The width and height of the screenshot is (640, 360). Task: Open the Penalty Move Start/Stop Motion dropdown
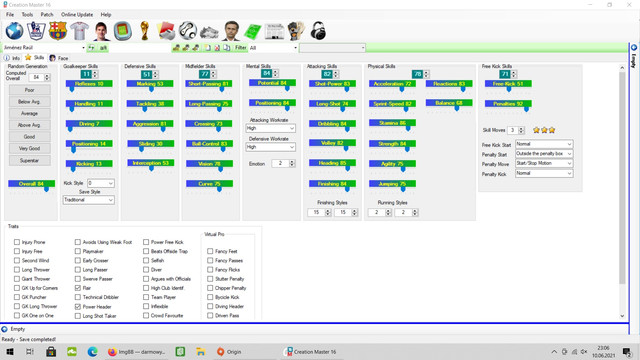pyautogui.click(x=544, y=163)
